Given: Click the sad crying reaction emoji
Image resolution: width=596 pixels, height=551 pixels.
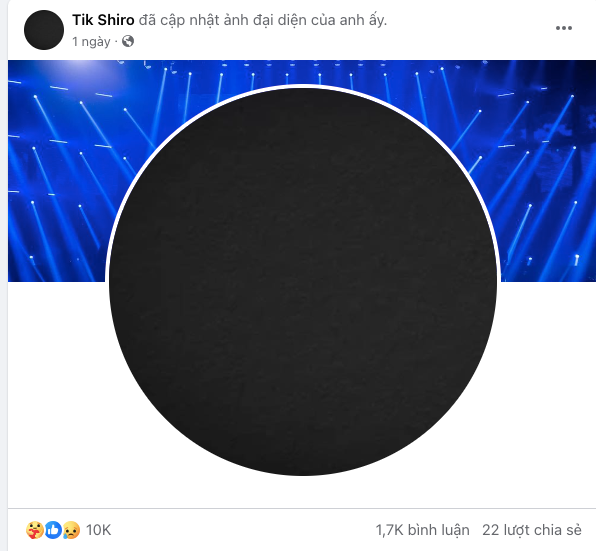Looking at the screenshot, I should click(71, 530).
